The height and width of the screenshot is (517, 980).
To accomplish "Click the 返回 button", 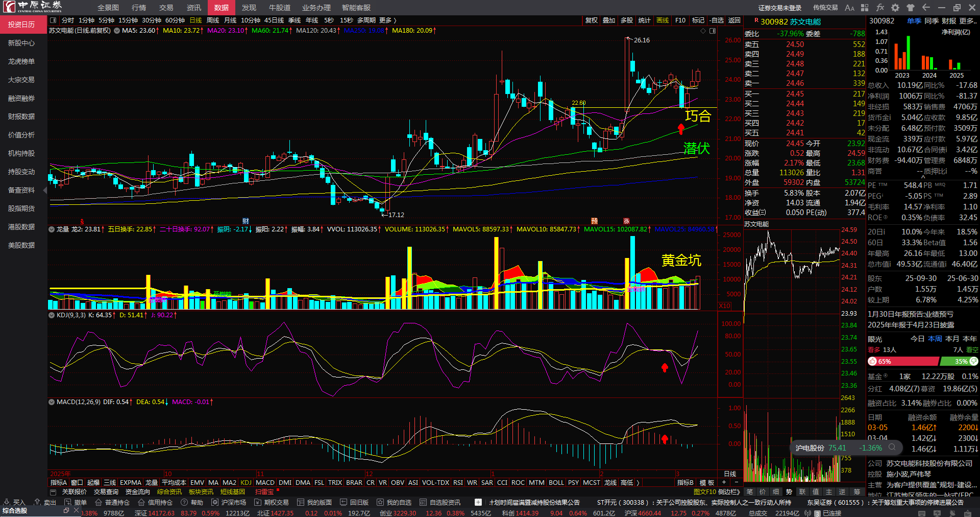I will [x=734, y=20].
